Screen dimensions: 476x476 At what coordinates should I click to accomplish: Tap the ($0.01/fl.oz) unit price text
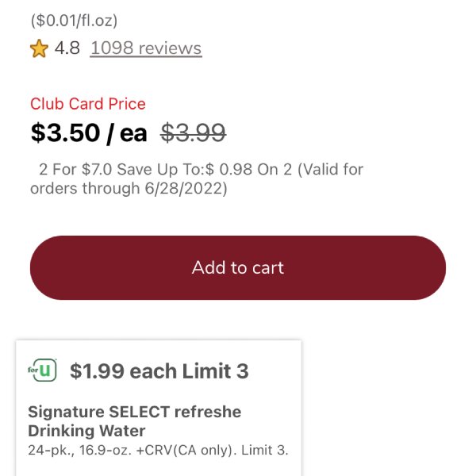pos(74,21)
